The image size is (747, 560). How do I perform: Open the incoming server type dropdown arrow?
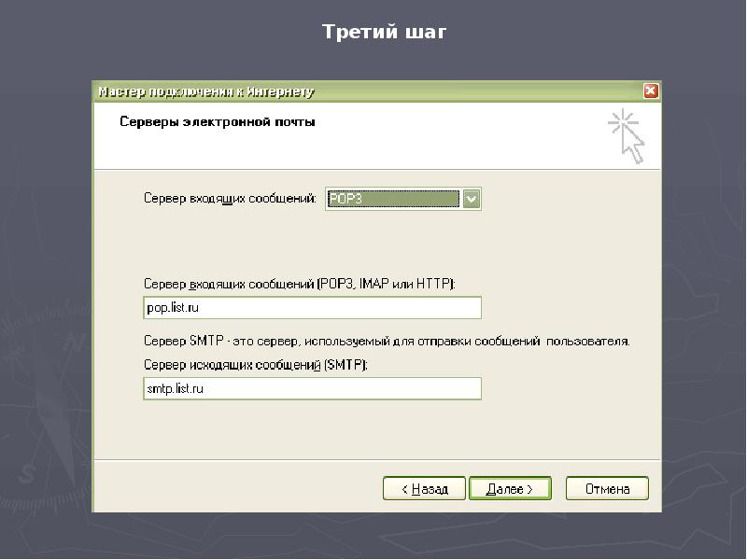click(x=472, y=199)
